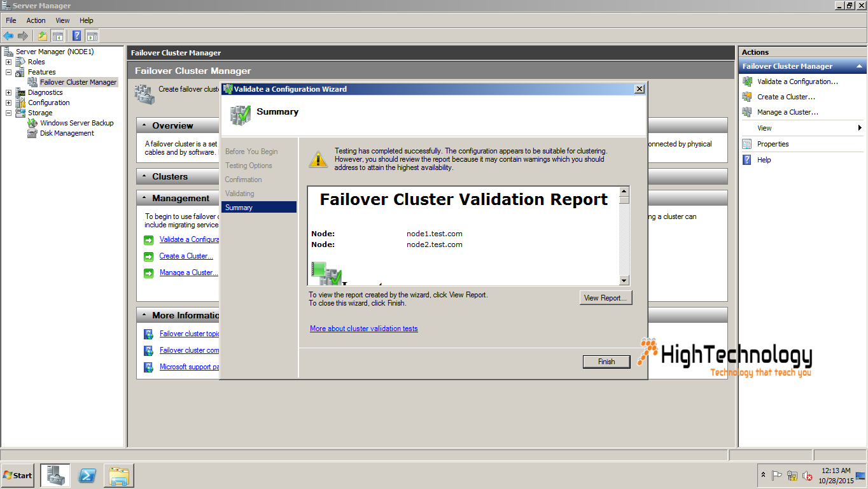Screen dimensions: 868x489
Task: Open the Microsoft support page link
Action: [189, 367]
